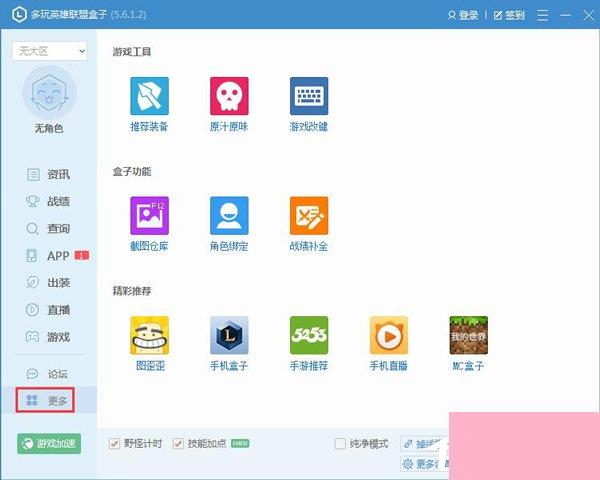This screenshot has width=600, height=480.
Task: Open the 角色绑定 icon
Action: 229,216
